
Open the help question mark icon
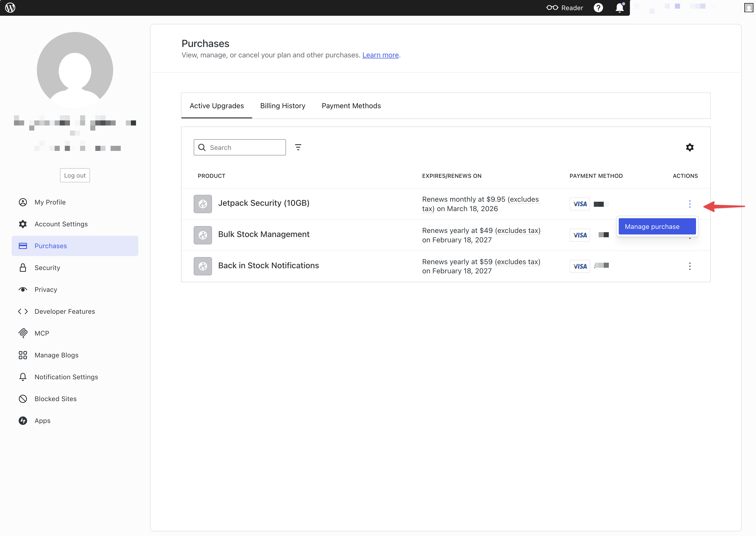[x=598, y=8]
